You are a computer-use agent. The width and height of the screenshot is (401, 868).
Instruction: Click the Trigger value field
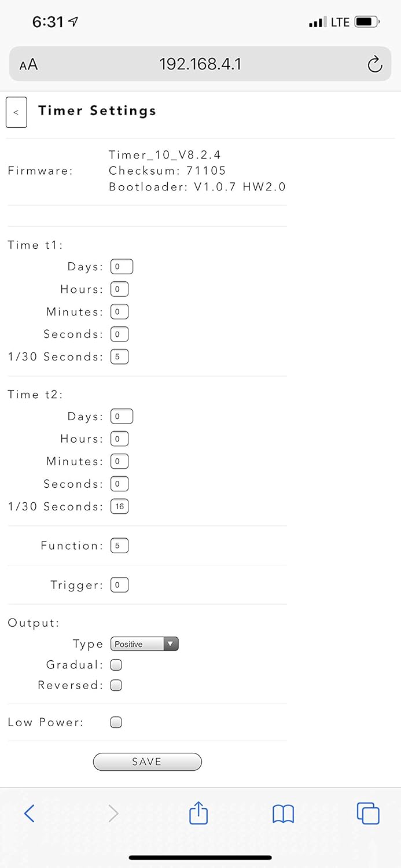point(119,585)
